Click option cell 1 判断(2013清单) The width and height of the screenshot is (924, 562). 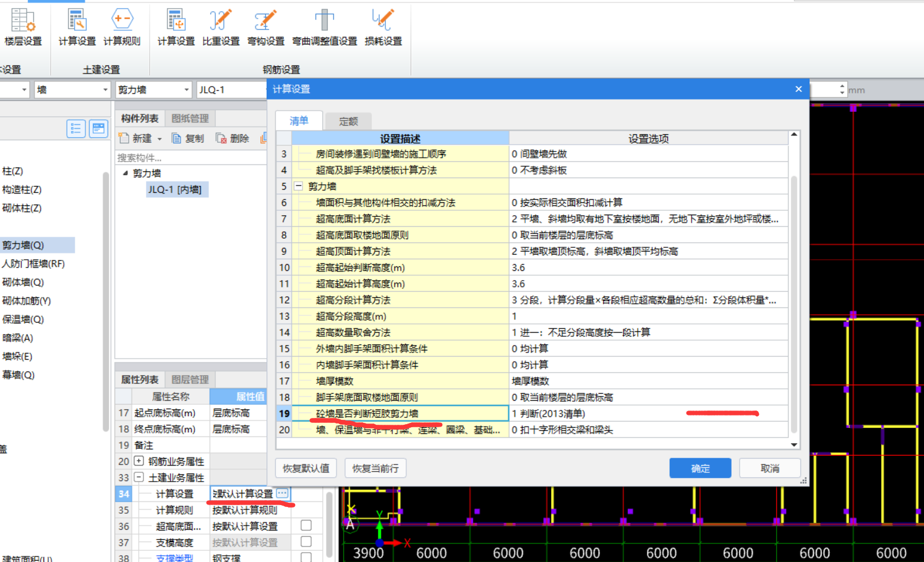point(649,413)
